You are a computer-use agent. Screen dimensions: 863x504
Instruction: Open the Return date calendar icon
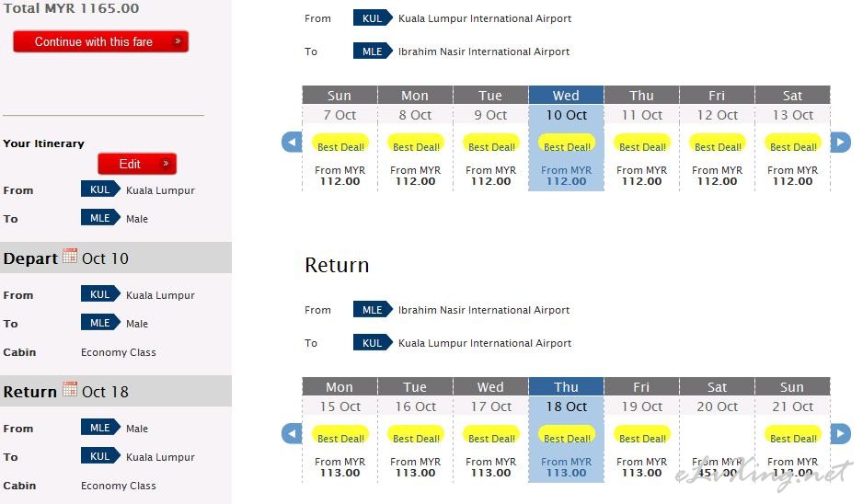(70, 389)
